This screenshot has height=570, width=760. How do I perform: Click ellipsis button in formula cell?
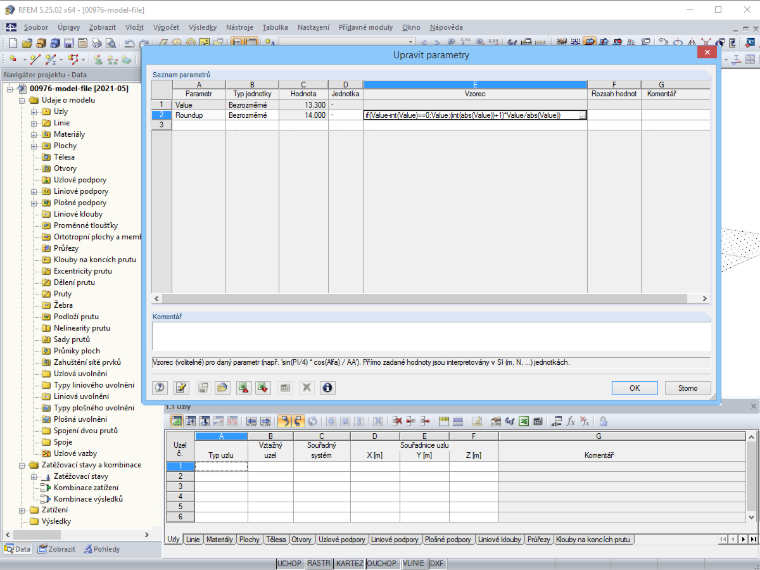tap(582, 115)
